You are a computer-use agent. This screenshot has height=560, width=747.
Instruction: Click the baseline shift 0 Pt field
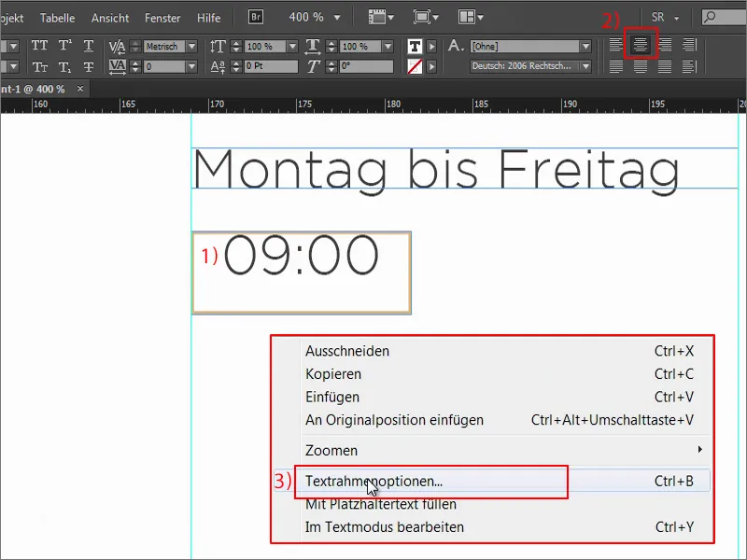tap(271, 66)
